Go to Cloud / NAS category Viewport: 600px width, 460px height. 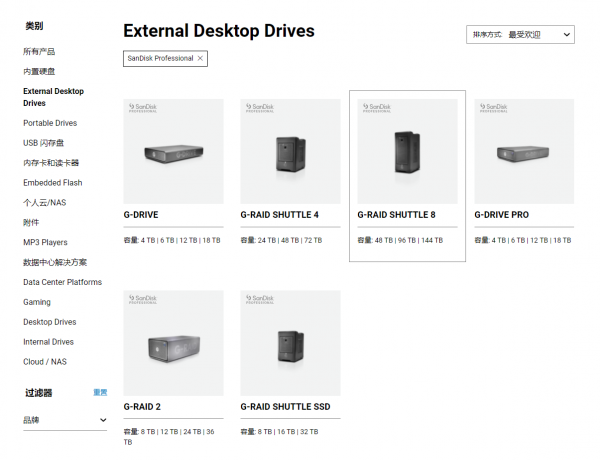point(46,362)
